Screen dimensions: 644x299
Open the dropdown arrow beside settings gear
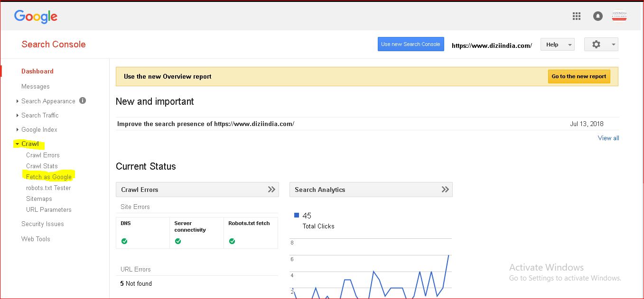(613, 45)
